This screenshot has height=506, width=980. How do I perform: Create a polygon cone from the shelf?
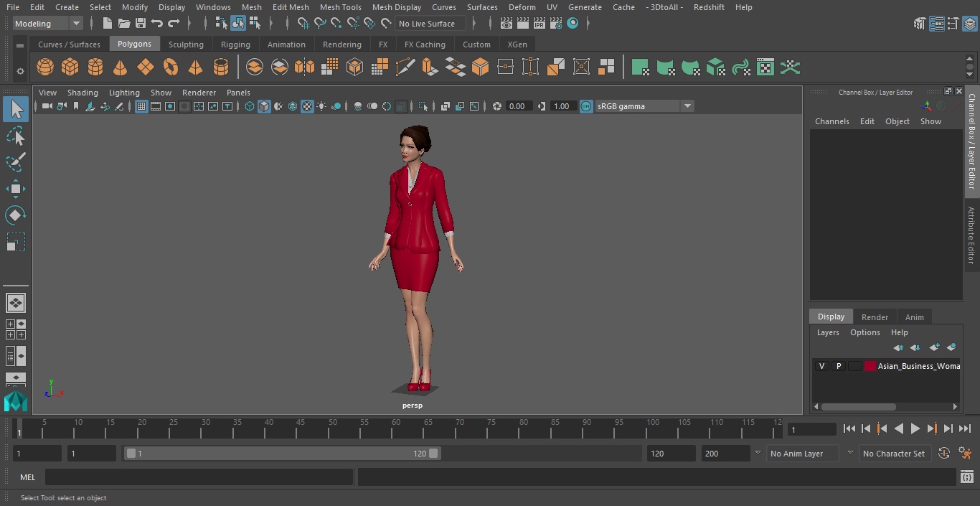tap(121, 67)
